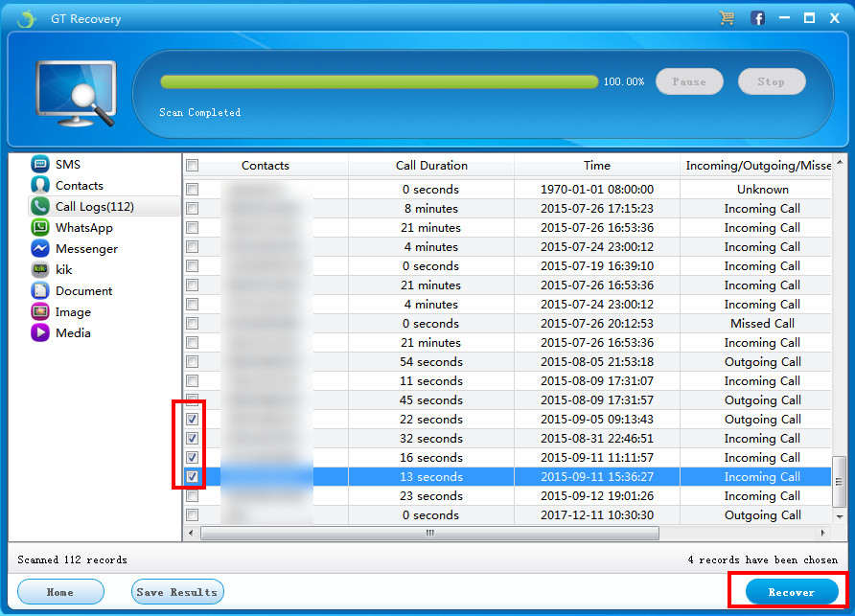Click the scroll down arrow of table
855x616 pixels.
pyautogui.click(x=840, y=516)
